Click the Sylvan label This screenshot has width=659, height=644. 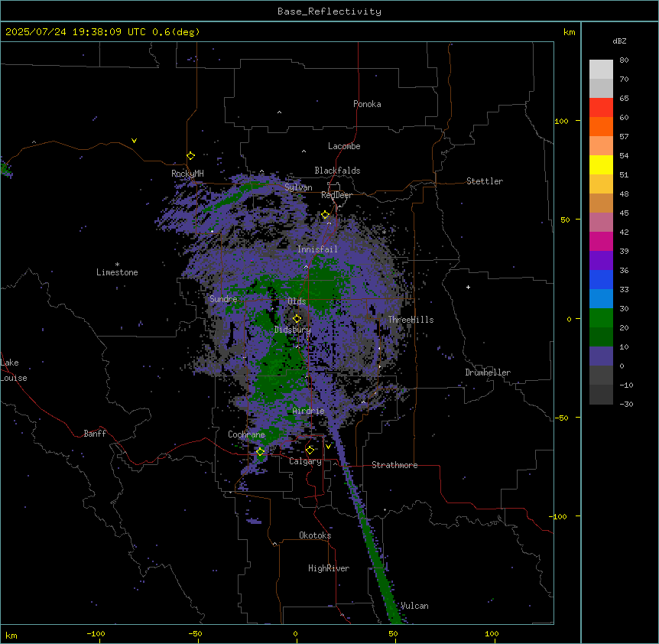298,187
